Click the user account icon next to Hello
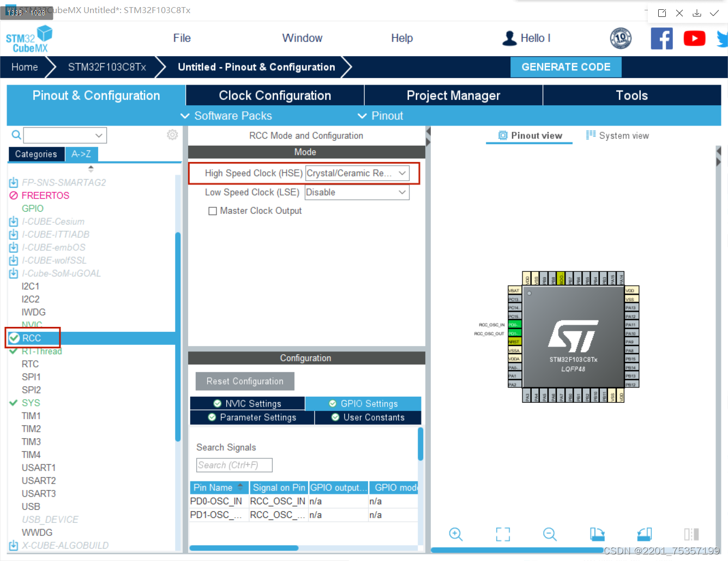This screenshot has height=561, width=728. click(509, 38)
